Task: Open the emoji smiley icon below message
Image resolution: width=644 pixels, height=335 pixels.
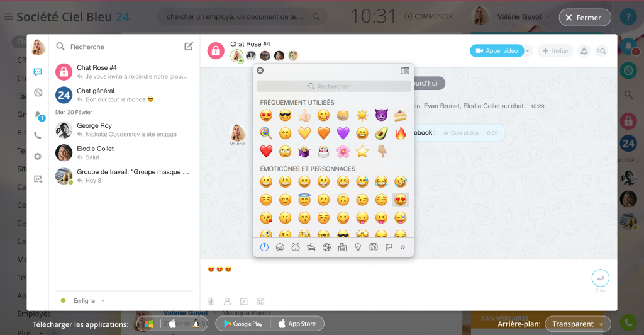Action: pos(260,301)
